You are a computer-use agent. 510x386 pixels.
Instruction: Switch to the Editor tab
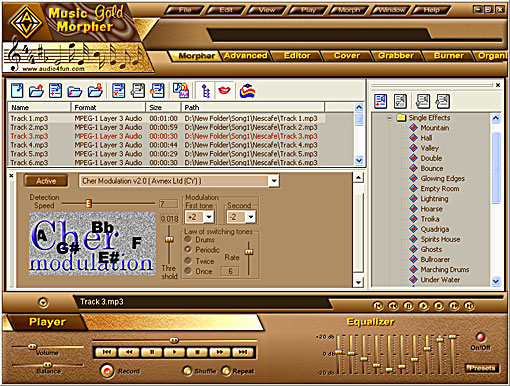pyautogui.click(x=297, y=56)
